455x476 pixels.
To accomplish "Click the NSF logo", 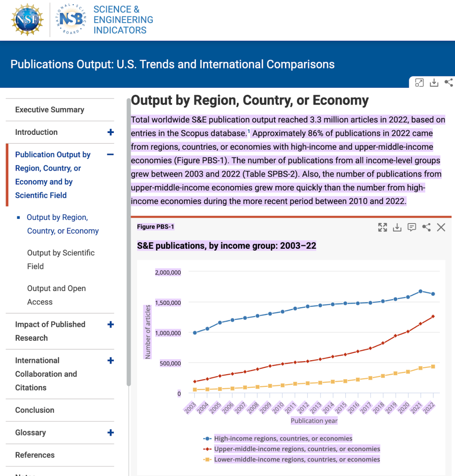I will coord(26,20).
